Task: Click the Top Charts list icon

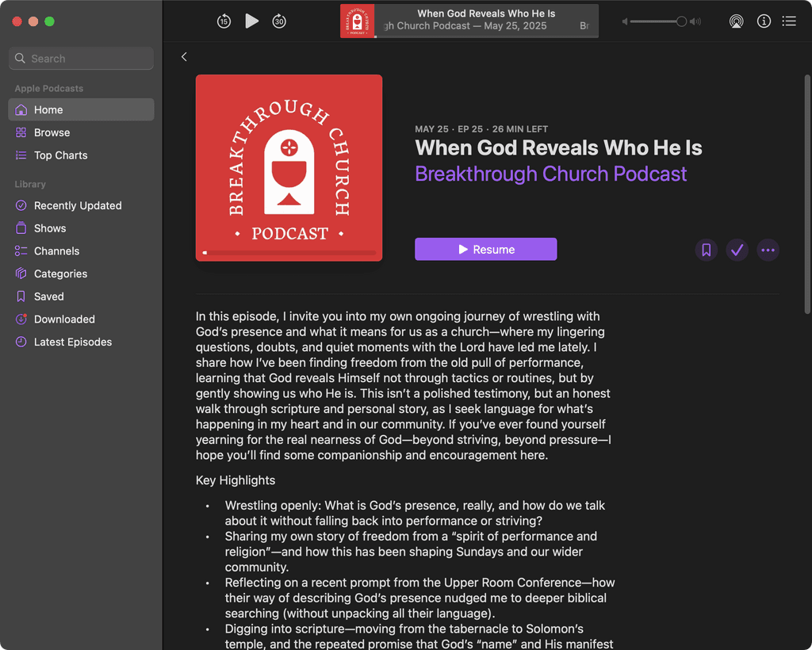Action: pyautogui.click(x=21, y=155)
